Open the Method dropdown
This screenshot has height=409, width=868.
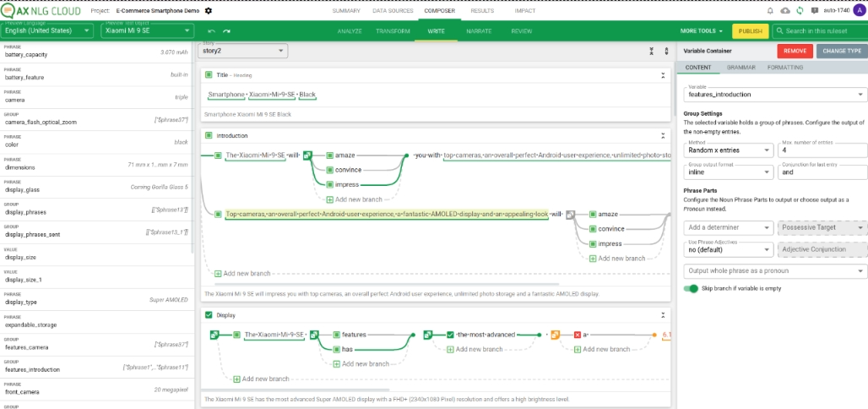(x=728, y=150)
